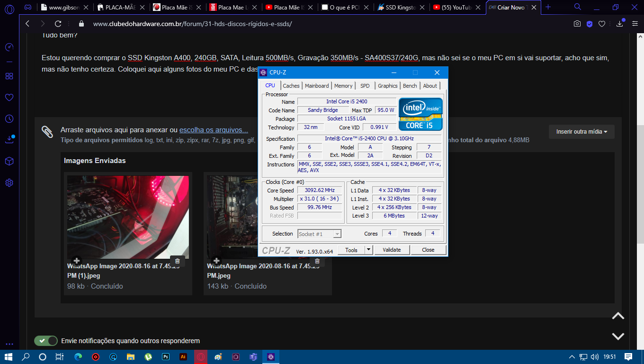Image resolution: width=644 pixels, height=364 pixels.
Task: Open downloads icon in the Opera sidebar
Action: click(x=9, y=139)
